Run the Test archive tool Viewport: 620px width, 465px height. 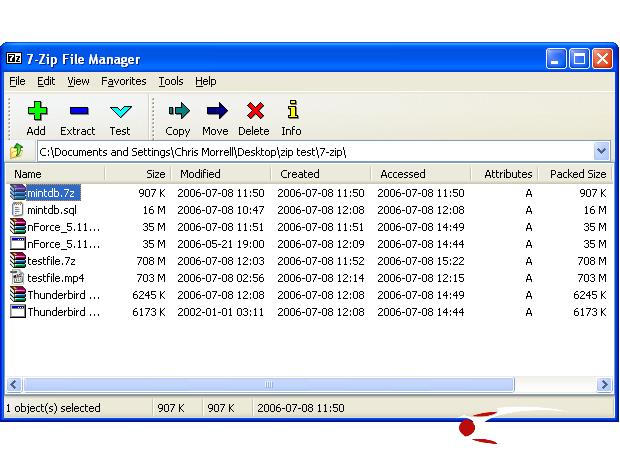click(120, 112)
